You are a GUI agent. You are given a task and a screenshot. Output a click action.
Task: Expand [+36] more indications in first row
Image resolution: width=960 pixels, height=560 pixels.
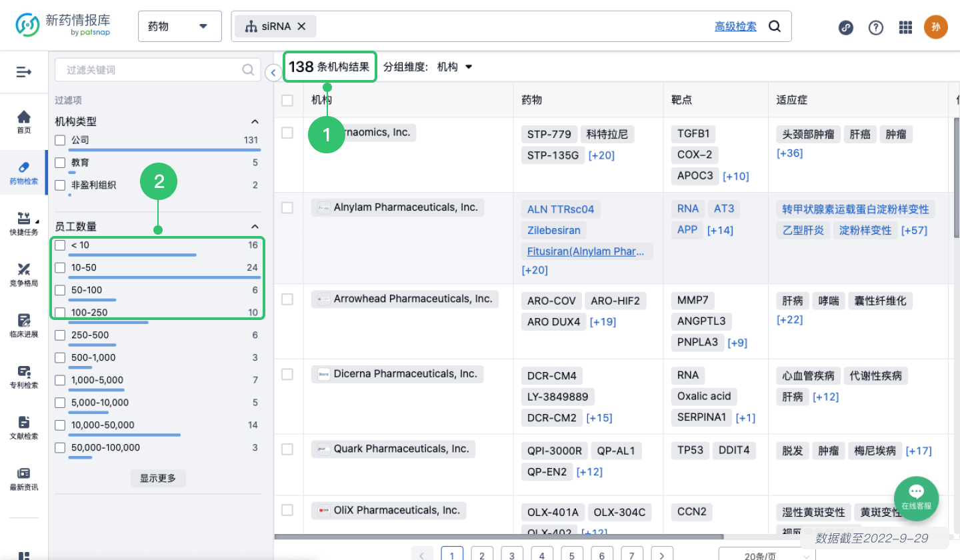click(790, 153)
